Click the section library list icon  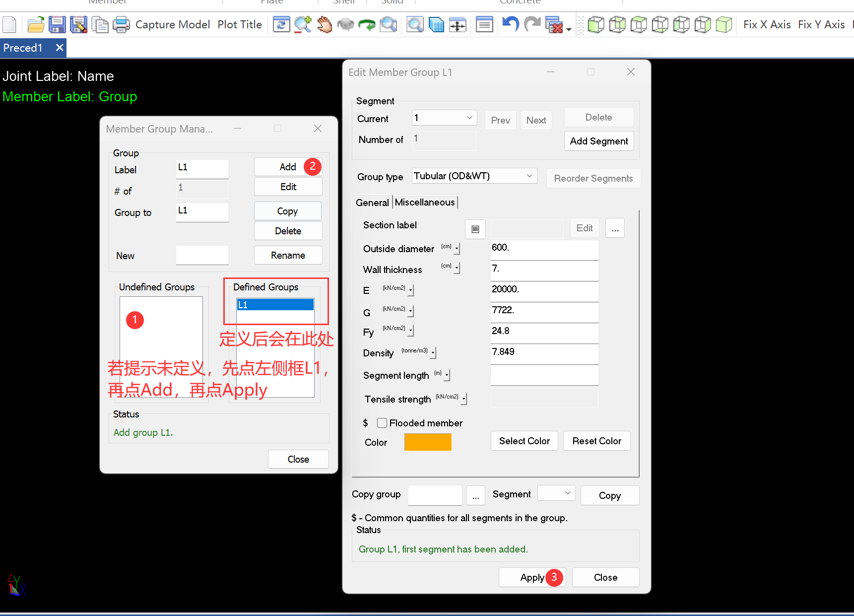(x=475, y=229)
